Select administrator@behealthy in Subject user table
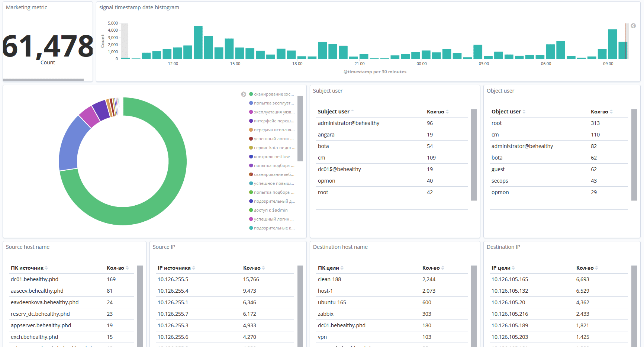Viewport: 644px width, 347px height. [x=348, y=123]
